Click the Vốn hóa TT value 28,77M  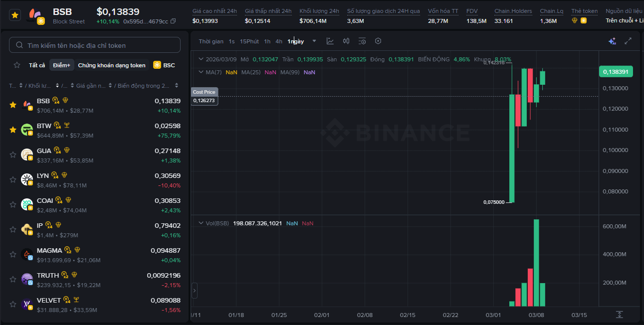[x=438, y=21]
